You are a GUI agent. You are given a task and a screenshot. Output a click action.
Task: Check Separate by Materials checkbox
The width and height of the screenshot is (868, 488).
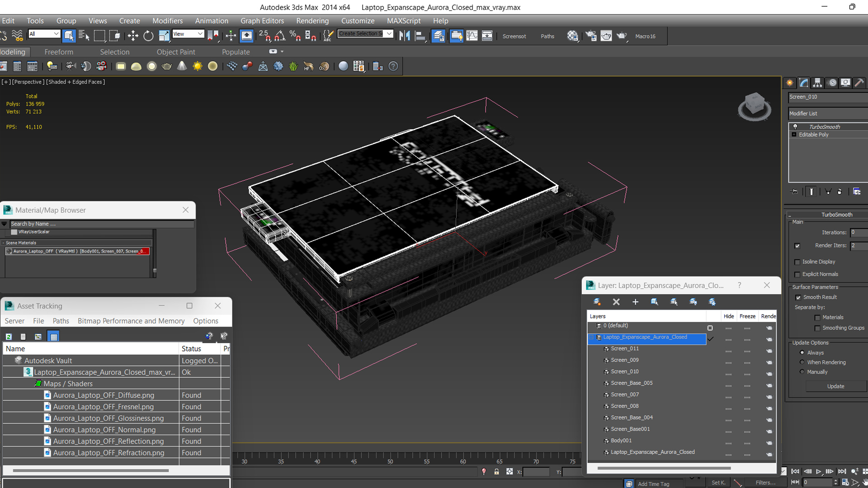tap(817, 318)
